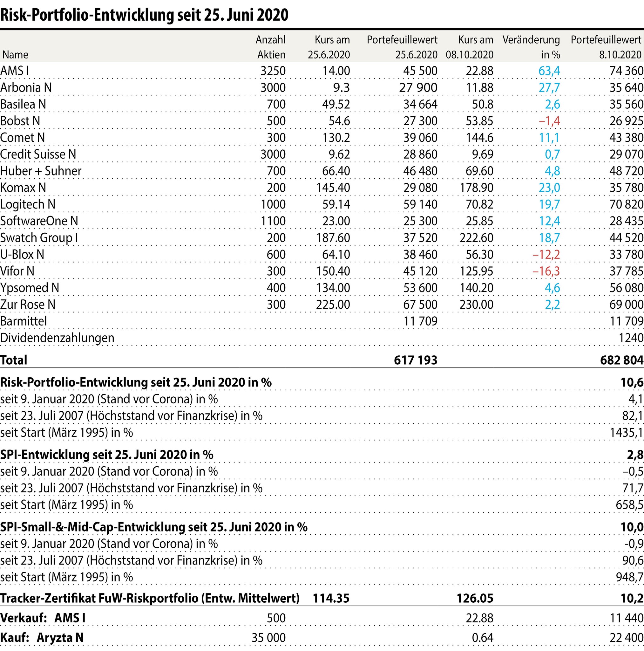Viewport: 644px width, 651px height.
Task: Click the Credit Suisse N row name
Action: [38, 154]
